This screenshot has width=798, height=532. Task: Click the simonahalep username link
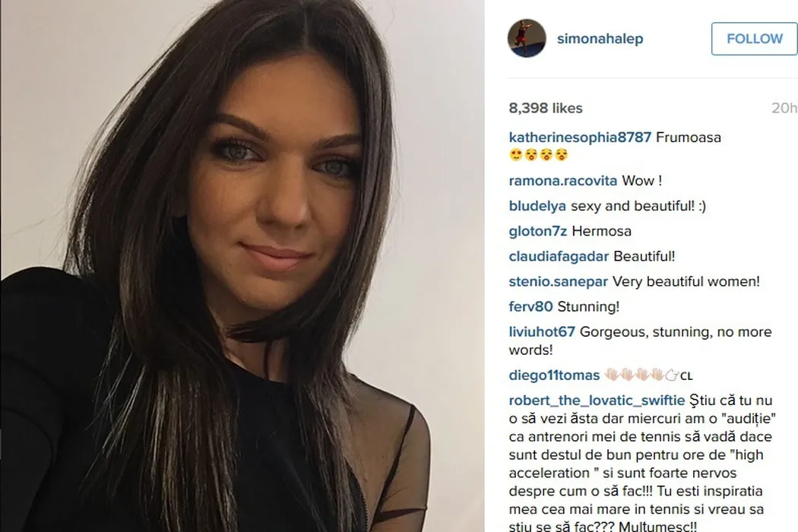point(600,39)
